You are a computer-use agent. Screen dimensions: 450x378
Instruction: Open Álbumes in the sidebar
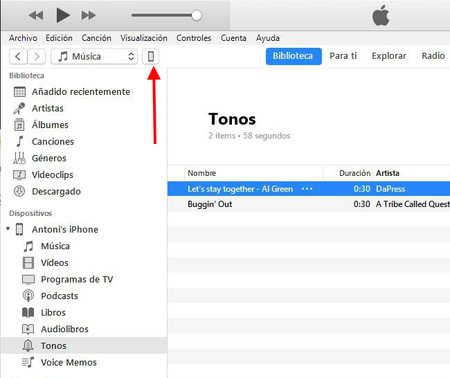50,125
